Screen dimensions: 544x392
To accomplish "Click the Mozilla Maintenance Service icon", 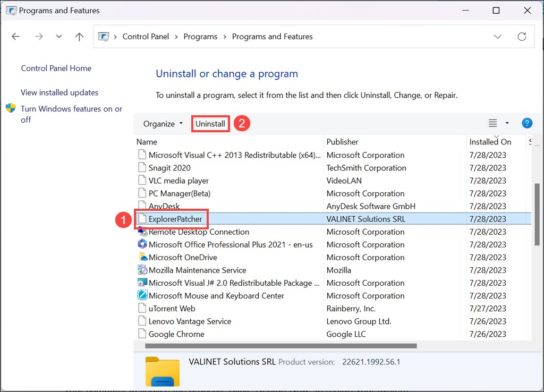I will [x=142, y=270].
